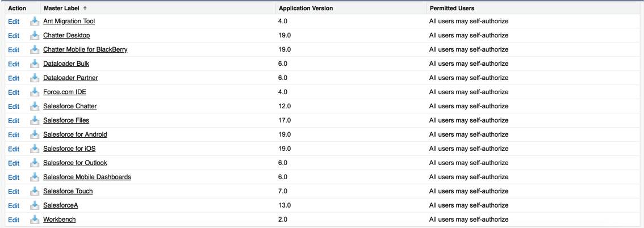Edit the Dataloader Bulk app
This screenshot has width=644, height=228.
[x=14, y=64]
